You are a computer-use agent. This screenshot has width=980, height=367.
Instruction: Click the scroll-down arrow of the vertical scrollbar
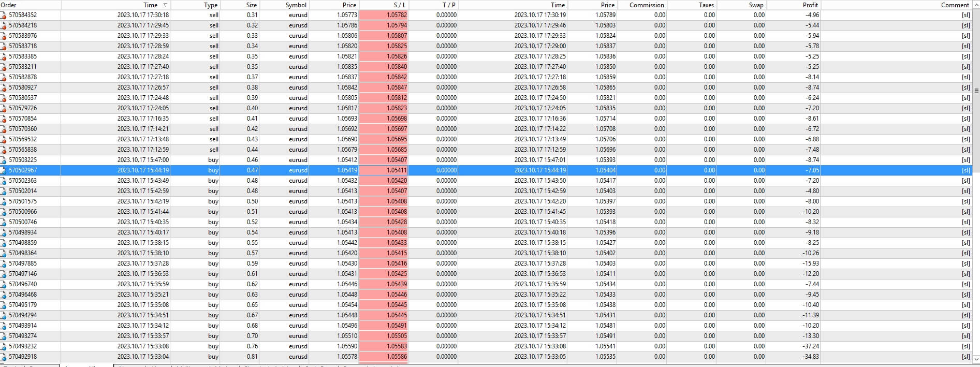976,359
